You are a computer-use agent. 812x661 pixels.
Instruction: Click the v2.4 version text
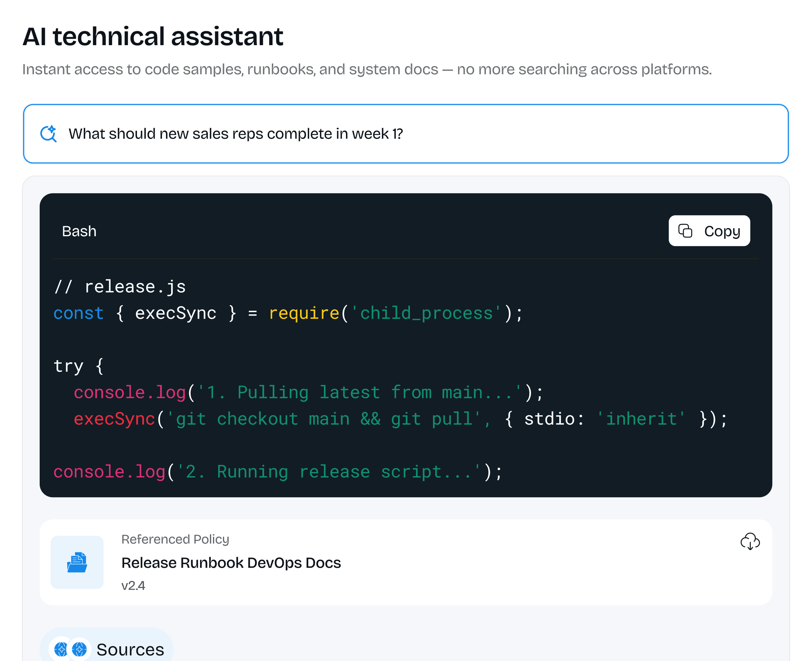(x=133, y=585)
